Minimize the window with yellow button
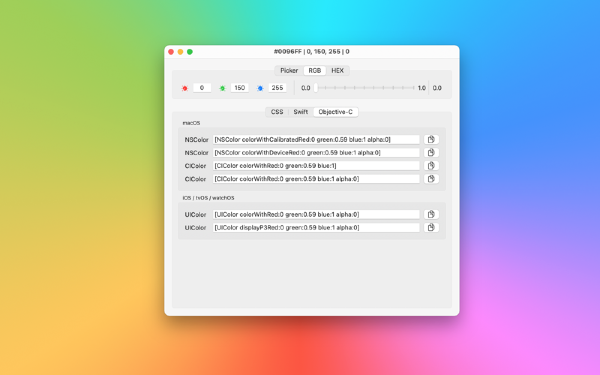This screenshot has width=600, height=375. click(180, 52)
